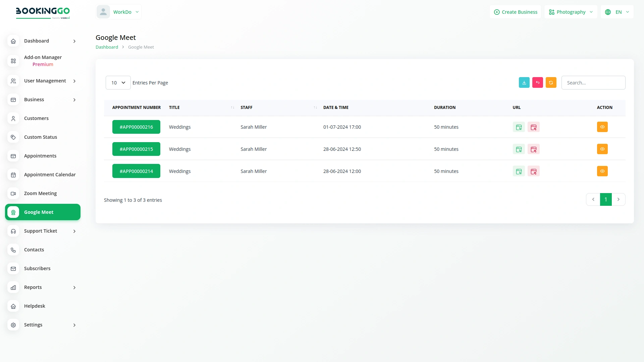The height and width of the screenshot is (362, 644).
Task: Click the teal download/export icon
Action: [x=524, y=82]
